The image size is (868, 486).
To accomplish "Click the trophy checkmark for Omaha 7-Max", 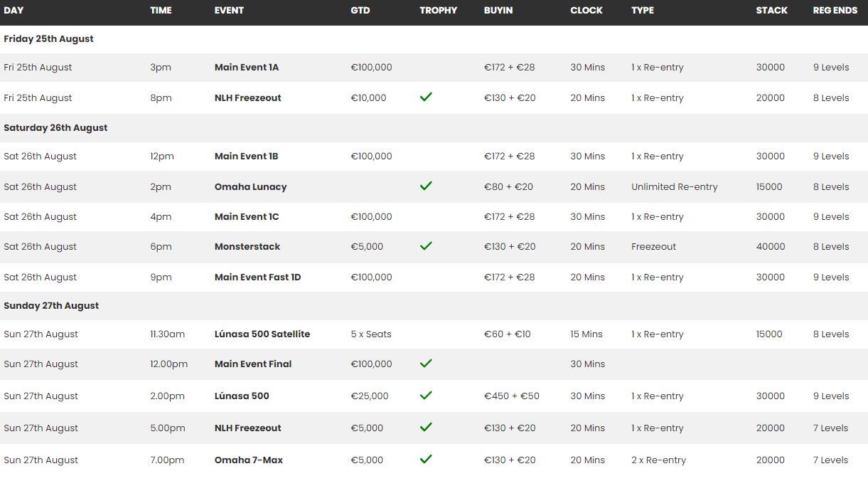I will pos(426,459).
